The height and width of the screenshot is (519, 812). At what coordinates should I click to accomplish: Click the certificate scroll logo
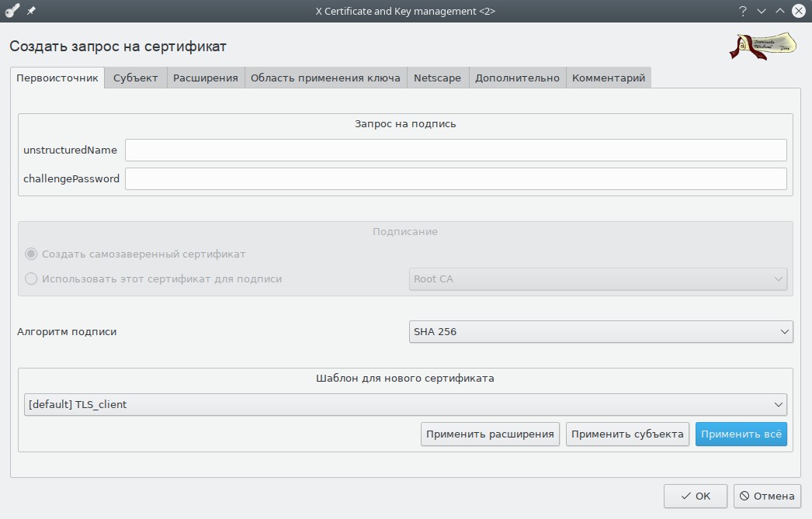tap(762, 46)
